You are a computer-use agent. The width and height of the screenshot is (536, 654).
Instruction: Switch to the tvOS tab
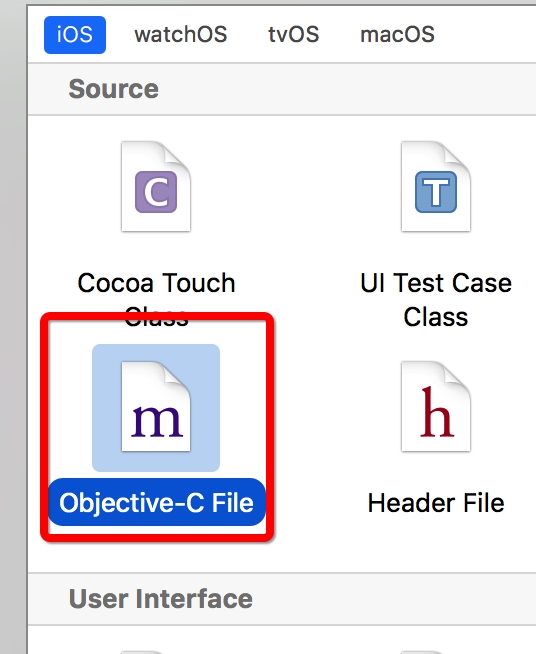pyautogui.click(x=294, y=35)
